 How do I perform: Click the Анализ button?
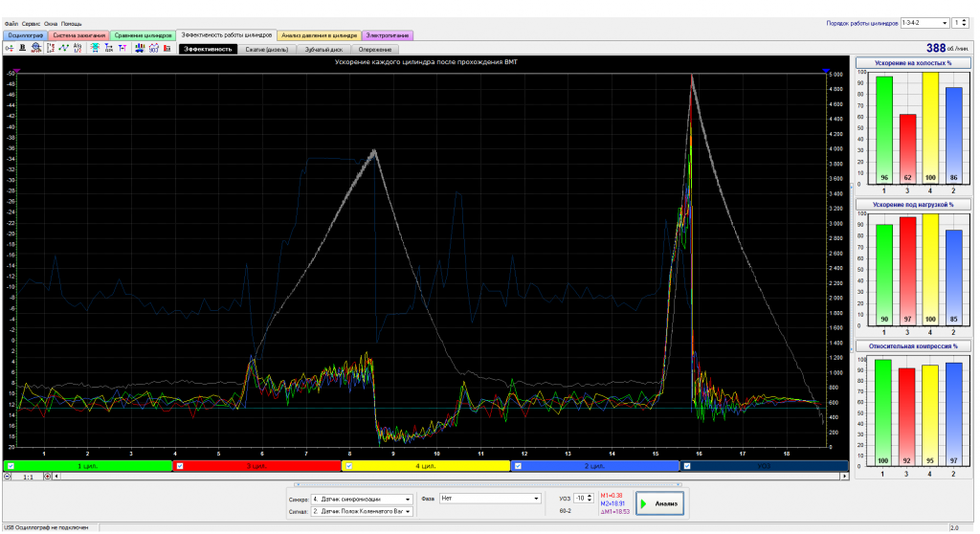pos(660,503)
